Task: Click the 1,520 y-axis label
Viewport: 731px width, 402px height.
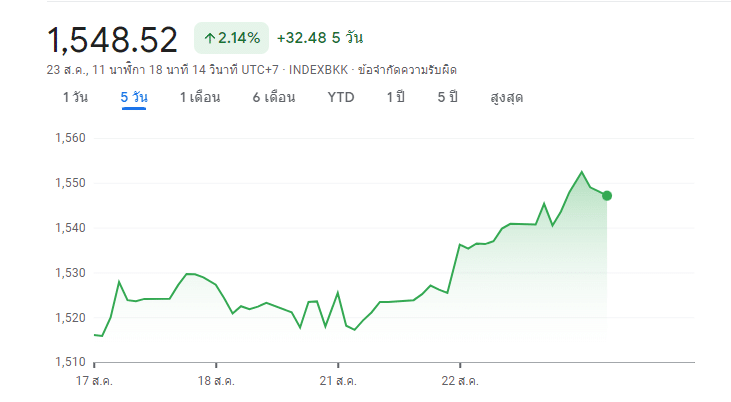Action: point(70,318)
